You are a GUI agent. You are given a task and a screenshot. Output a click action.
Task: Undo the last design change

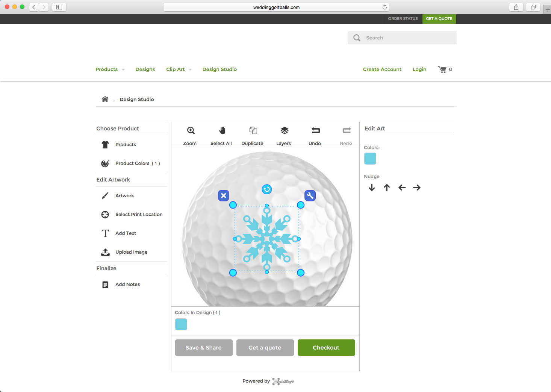(315, 135)
